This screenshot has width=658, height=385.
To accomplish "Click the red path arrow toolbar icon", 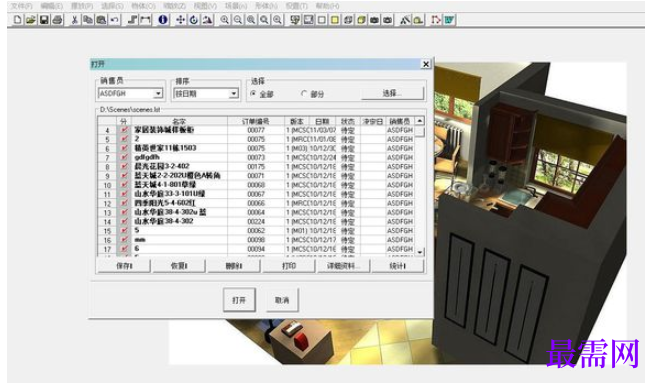I will pyautogui.click(x=436, y=20).
